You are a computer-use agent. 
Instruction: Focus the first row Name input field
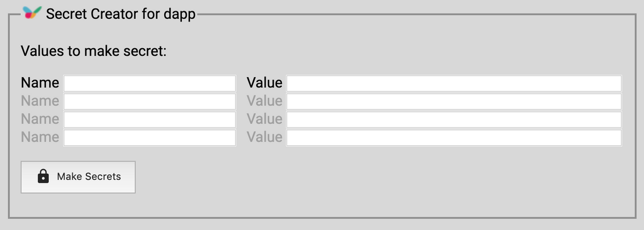tap(150, 83)
